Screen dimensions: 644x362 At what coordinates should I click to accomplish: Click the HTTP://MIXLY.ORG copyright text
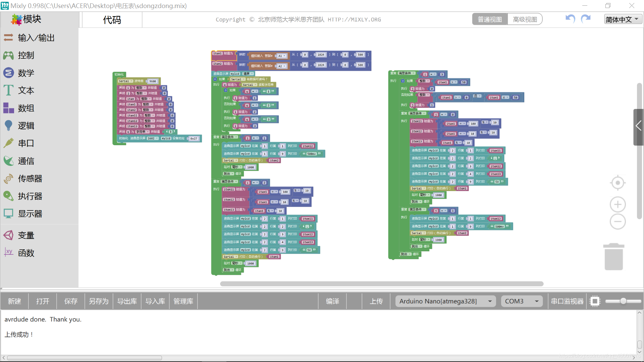354,19
